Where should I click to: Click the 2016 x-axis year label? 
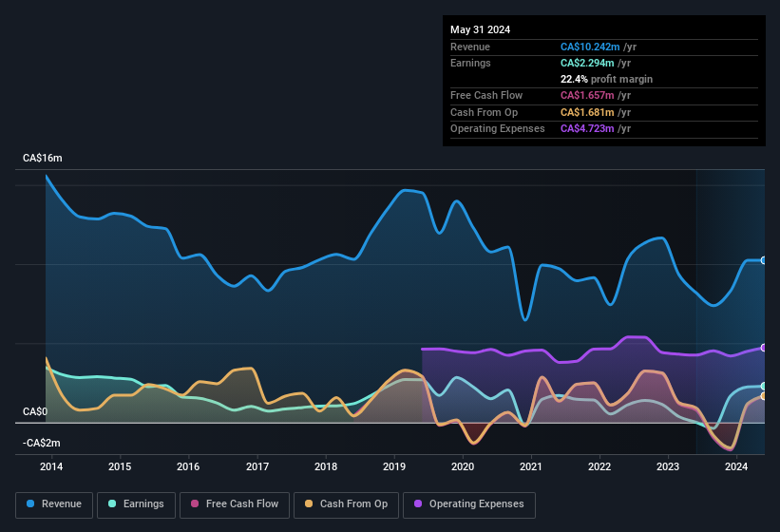188,466
